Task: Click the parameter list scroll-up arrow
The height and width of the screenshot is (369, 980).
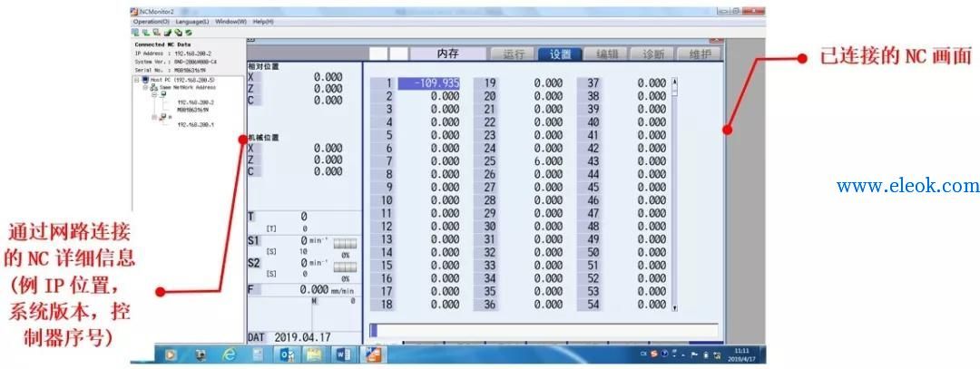Action: point(674,82)
